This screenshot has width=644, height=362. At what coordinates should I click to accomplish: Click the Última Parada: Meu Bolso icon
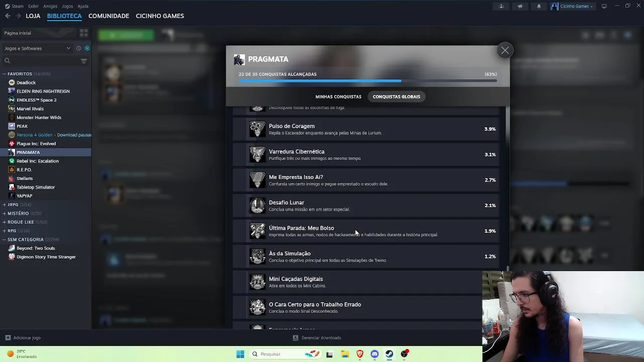pyautogui.click(x=258, y=231)
